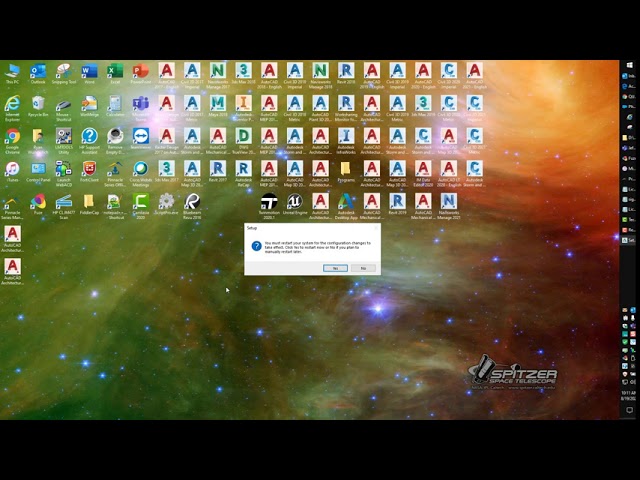The height and width of the screenshot is (480, 640).
Task: Select the Autodesk Desktop App shortcut
Action: point(346,207)
